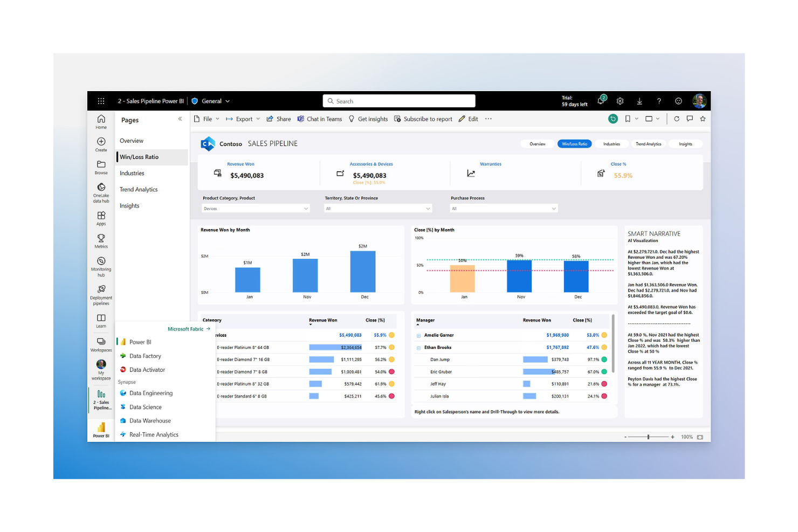798x532 pixels.
Task: Click Subscribe to report
Action: 428,119
